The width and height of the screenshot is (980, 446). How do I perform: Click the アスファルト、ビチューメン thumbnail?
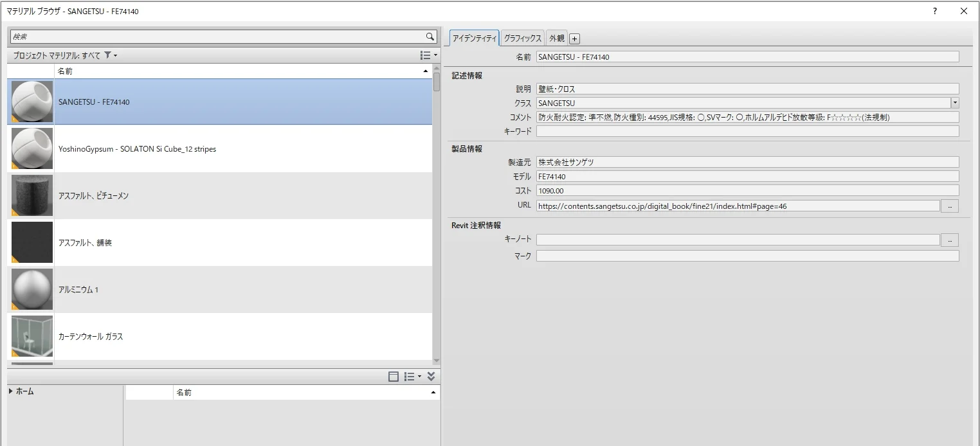[x=32, y=195]
